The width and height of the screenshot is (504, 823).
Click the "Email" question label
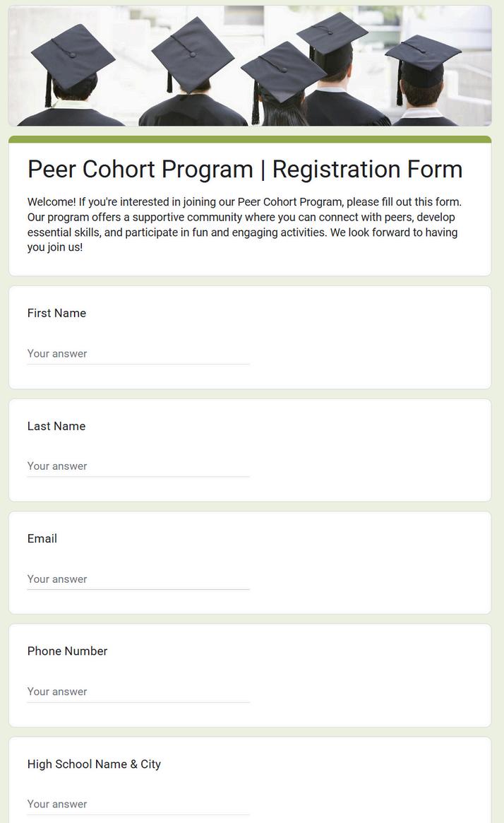[42, 538]
